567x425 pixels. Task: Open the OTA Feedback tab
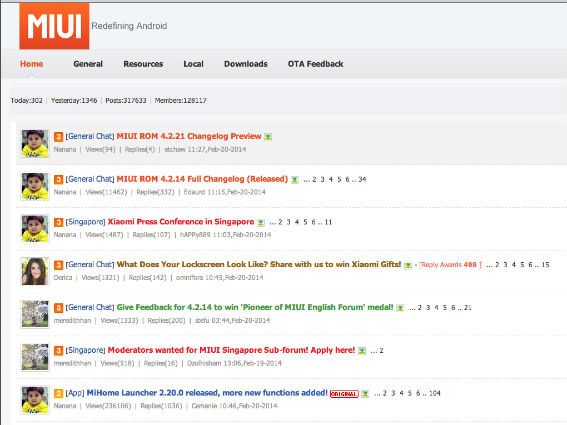pos(315,64)
